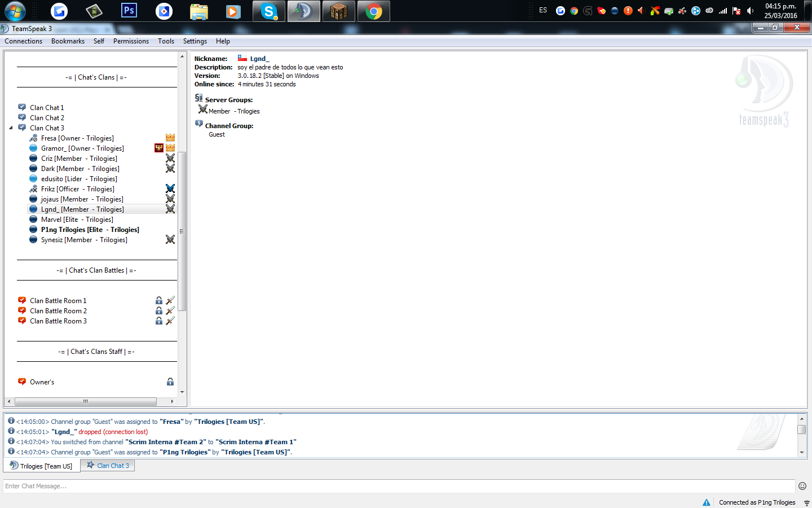Select user Dark [Member - Trilogies]
The height and width of the screenshot is (508, 812).
pyautogui.click(x=80, y=169)
